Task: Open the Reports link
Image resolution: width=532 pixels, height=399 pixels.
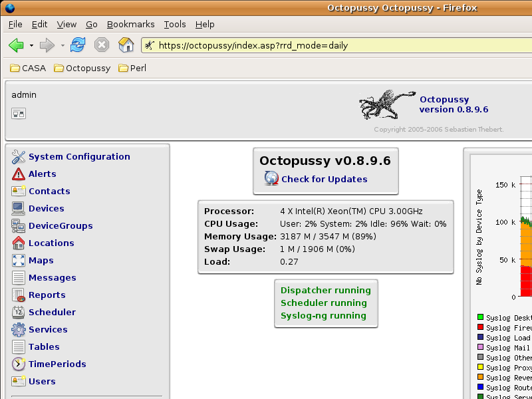Action: pos(47,295)
